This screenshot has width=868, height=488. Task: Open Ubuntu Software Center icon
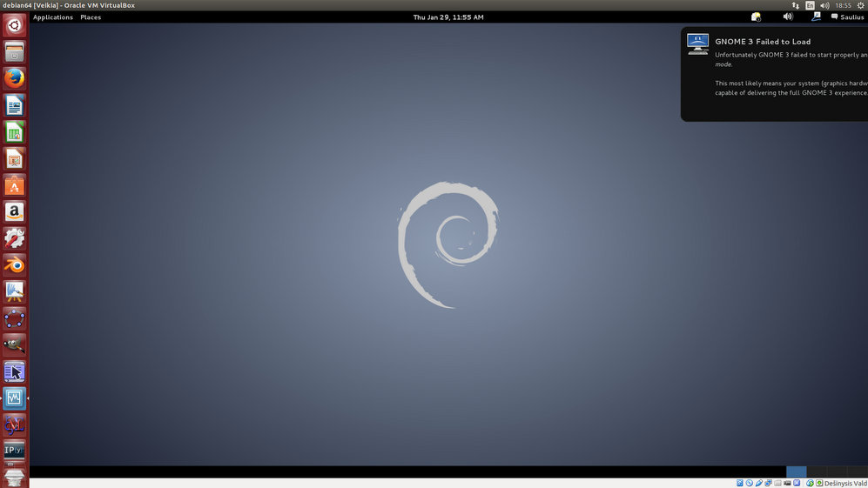14,185
